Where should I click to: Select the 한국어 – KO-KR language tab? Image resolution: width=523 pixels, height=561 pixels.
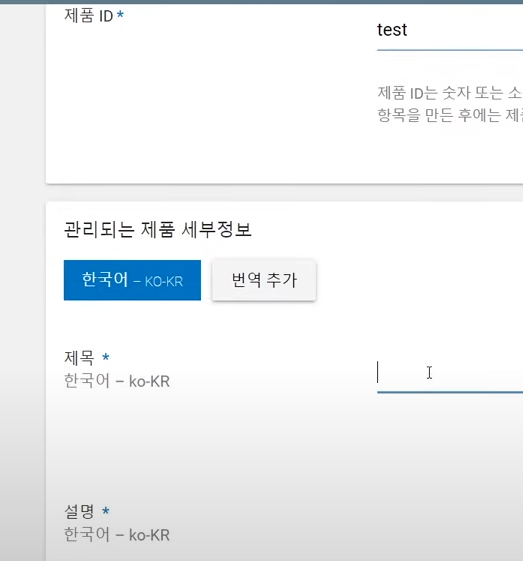click(x=132, y=280)
